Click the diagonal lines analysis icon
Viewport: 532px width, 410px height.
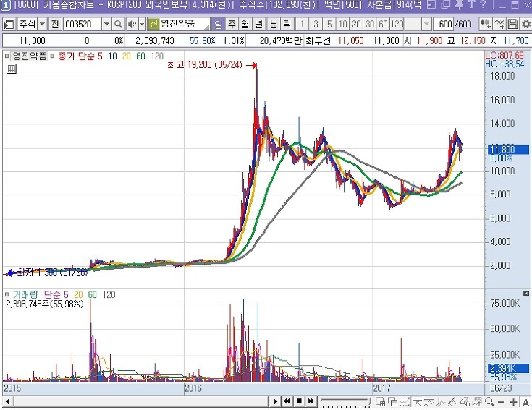453,402
